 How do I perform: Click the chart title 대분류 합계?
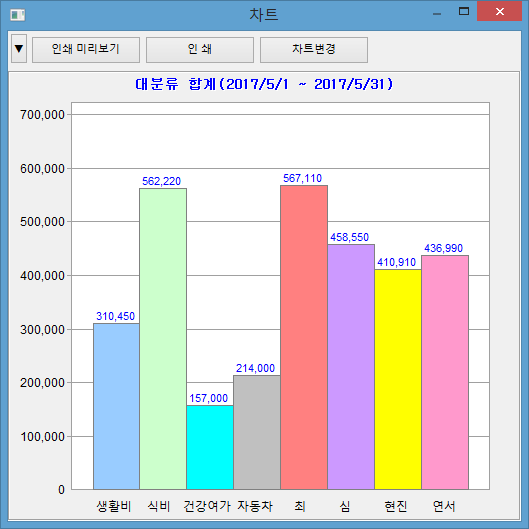coord(264,84)
